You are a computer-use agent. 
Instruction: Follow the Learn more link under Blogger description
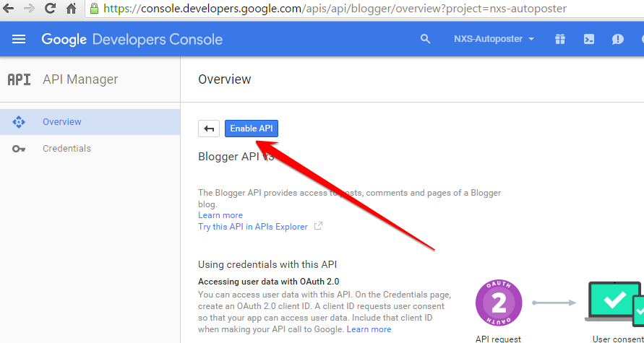[220, 215]
